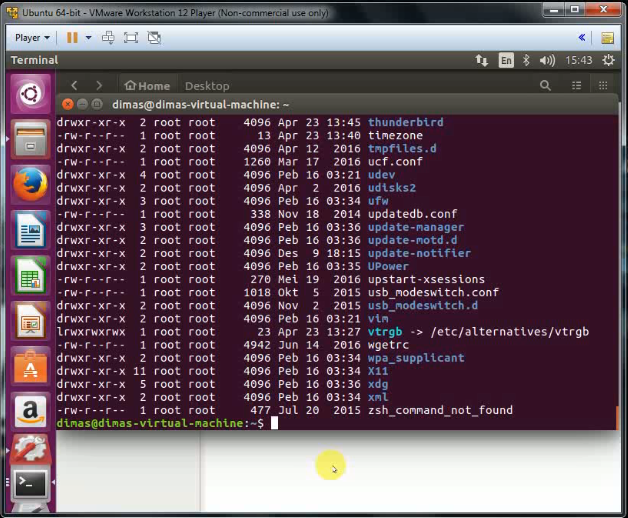This screenshot has height=518, width=628.
Task: Switch to Unity mode in VMware
Action: (154, 38)
